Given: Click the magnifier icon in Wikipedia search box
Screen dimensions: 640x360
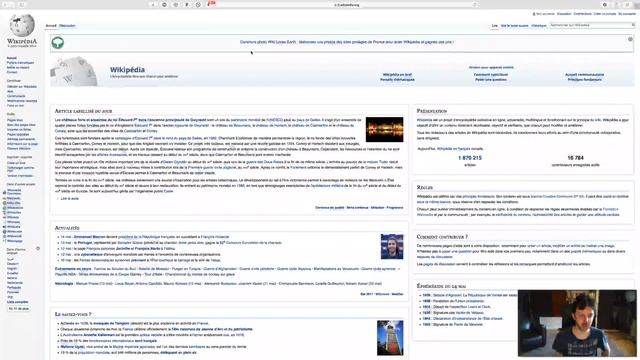Looking at the screenshot, I should point(633,25).
